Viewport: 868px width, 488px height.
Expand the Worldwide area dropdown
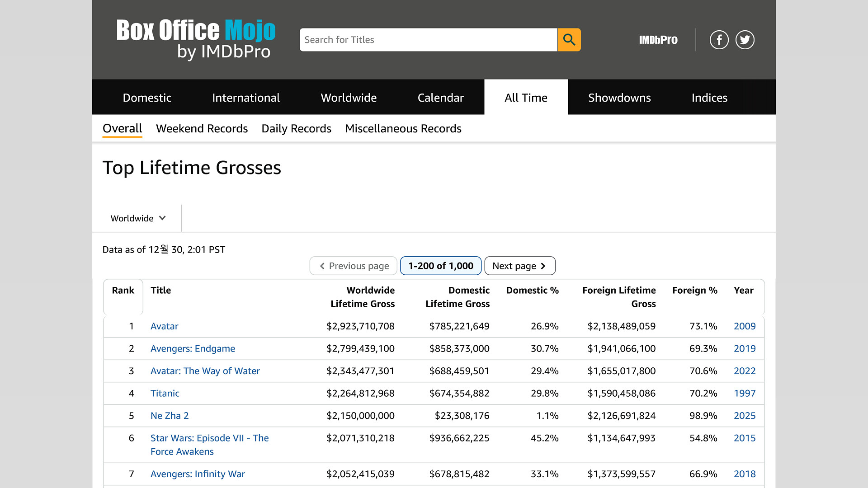(x=138, y=218)
